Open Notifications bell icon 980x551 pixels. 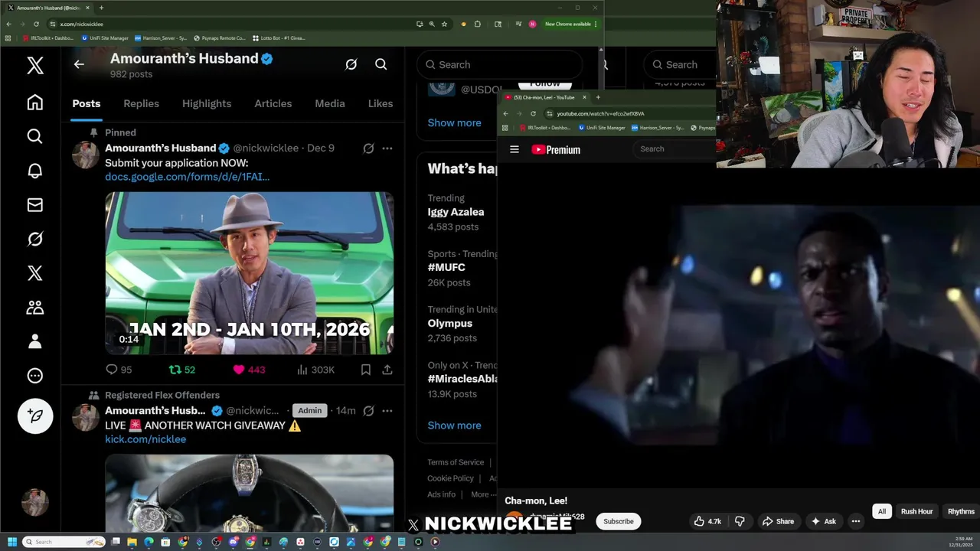[35, 171]
